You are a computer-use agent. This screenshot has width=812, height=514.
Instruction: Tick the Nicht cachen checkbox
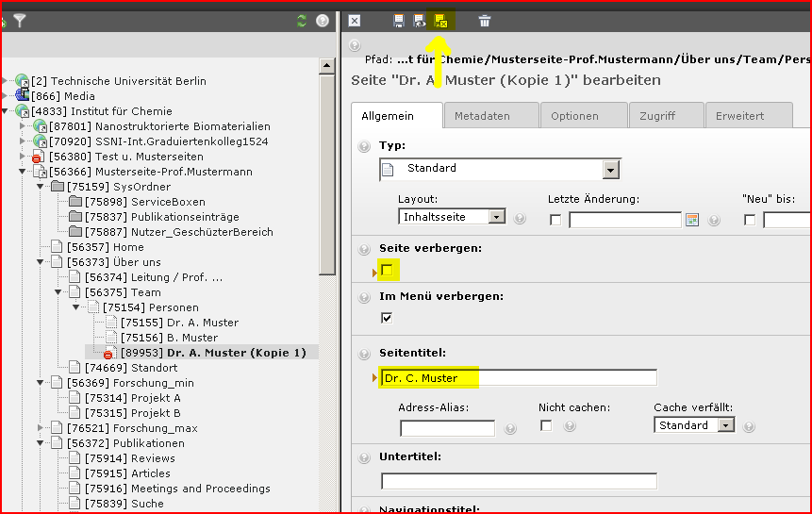546,426
